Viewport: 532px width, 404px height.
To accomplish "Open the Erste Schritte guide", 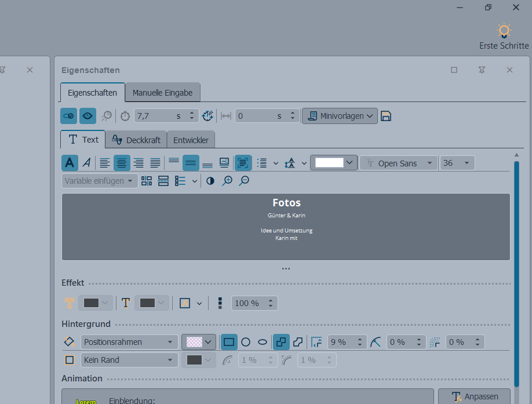I will click(x=504, y=36).
